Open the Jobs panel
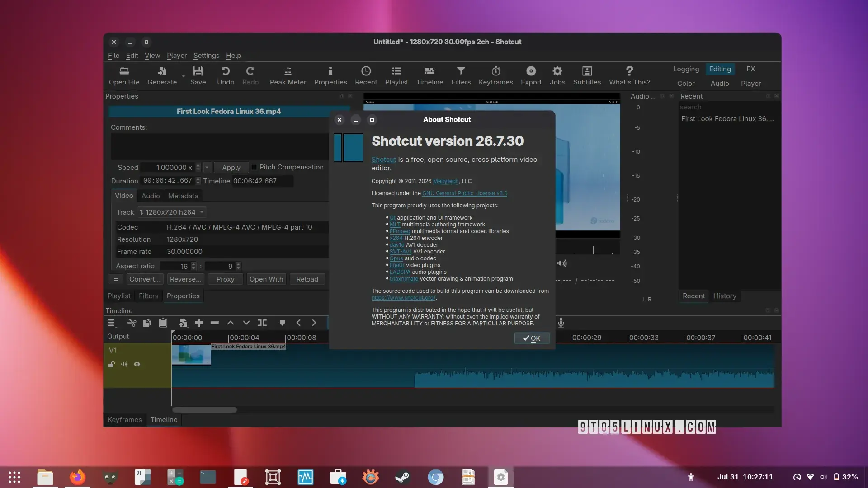The width and height of the screenshot is (868, 488). [557, 76]
